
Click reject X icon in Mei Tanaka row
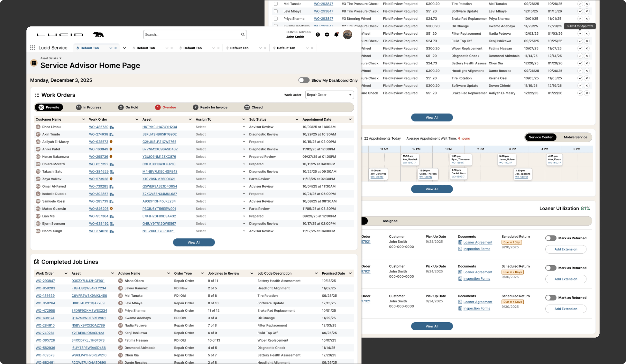tap(587, 4)
